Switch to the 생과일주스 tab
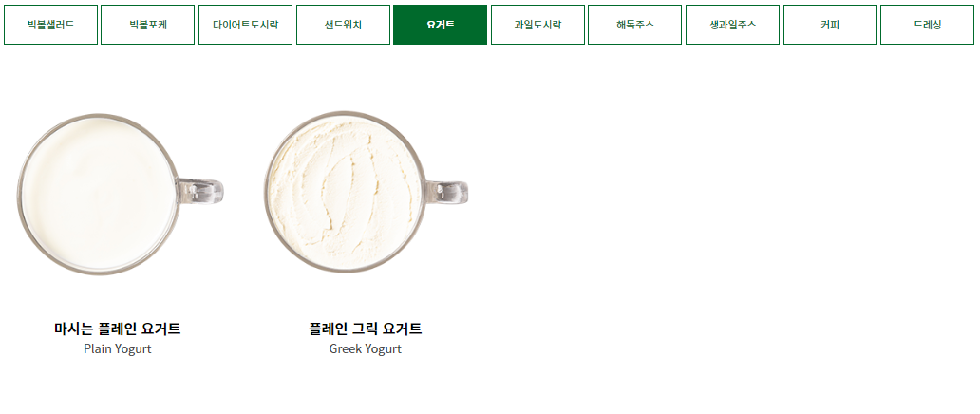 tap(732, 25)
